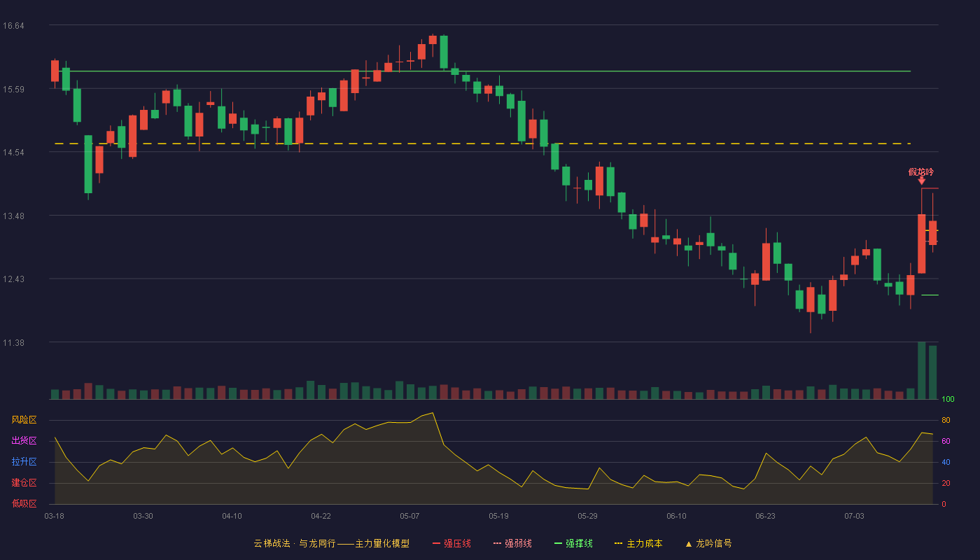Click the 04-10 date label
This screenshot has height=560, width=980.
click(232, 516)
